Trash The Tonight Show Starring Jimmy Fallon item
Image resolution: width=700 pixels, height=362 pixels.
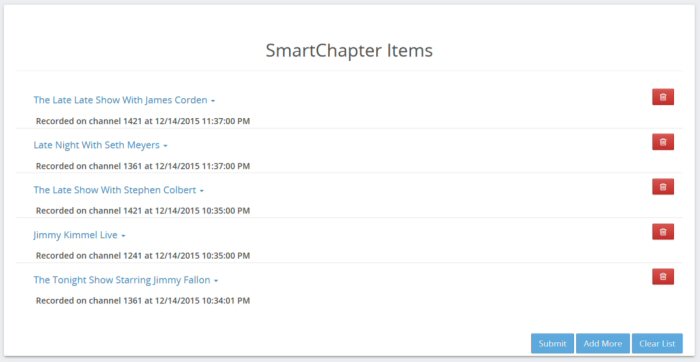pos(663,277)
